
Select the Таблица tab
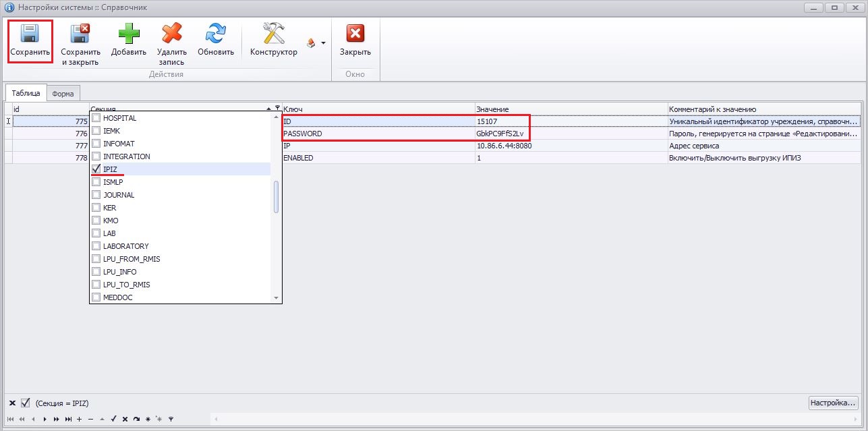[26, 93]
